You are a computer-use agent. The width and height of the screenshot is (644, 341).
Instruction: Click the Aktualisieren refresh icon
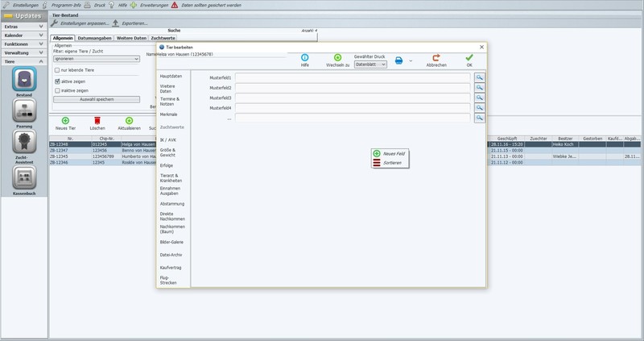[129, 121]
